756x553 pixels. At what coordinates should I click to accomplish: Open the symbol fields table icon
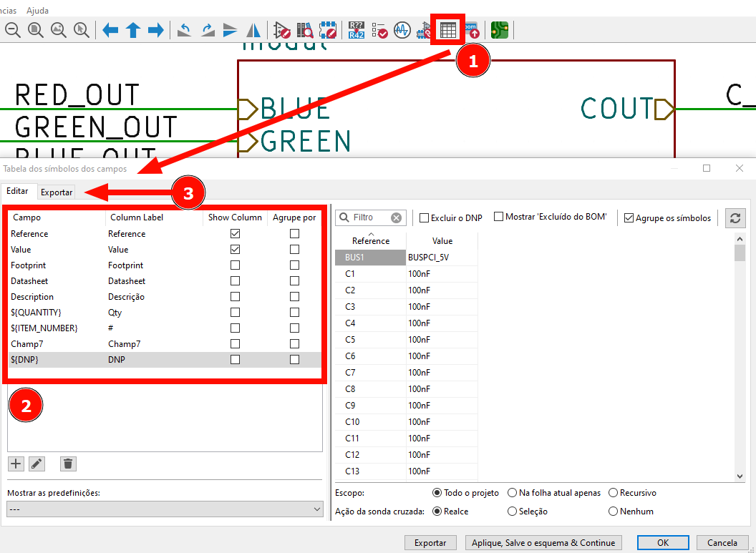tap(448, 30)
